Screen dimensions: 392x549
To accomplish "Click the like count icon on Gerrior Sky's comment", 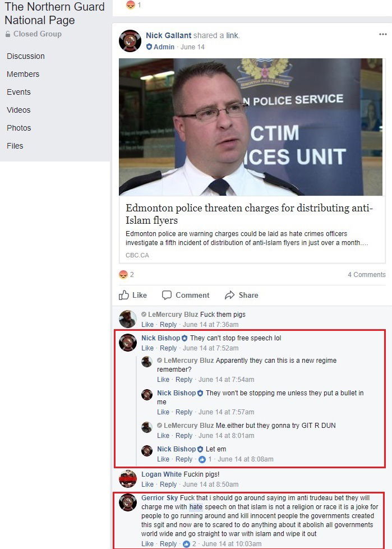I will (187, 544).
